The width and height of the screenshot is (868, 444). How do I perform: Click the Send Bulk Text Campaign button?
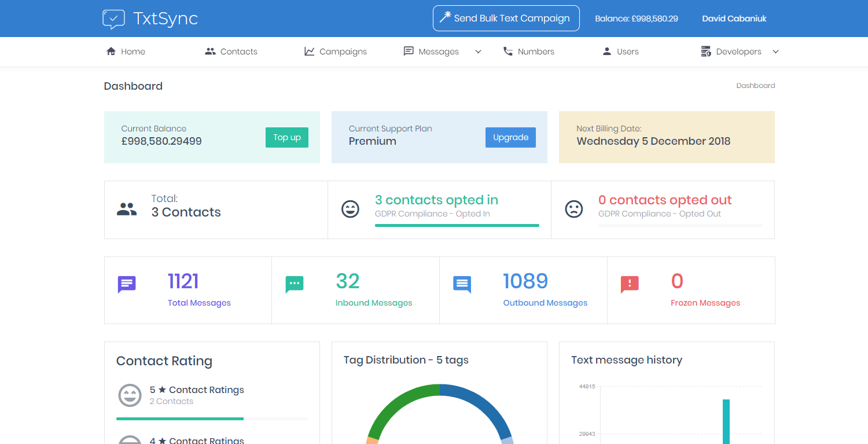point(506,18)
